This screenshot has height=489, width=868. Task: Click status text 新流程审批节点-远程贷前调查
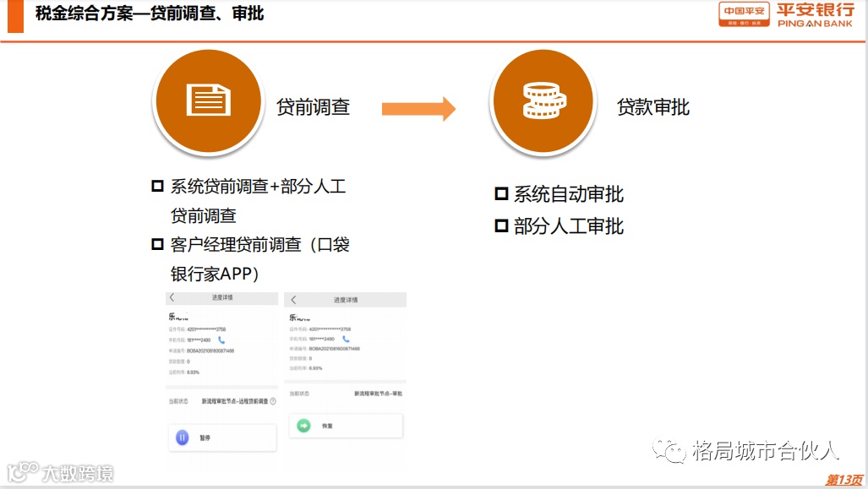[x=235, y=401]
